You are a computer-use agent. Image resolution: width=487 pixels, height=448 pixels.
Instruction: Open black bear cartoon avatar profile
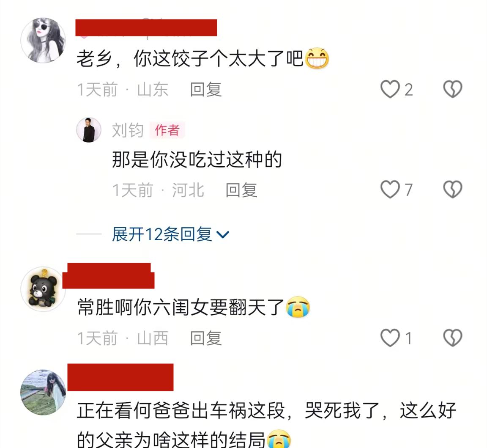(x=43, y=289)
